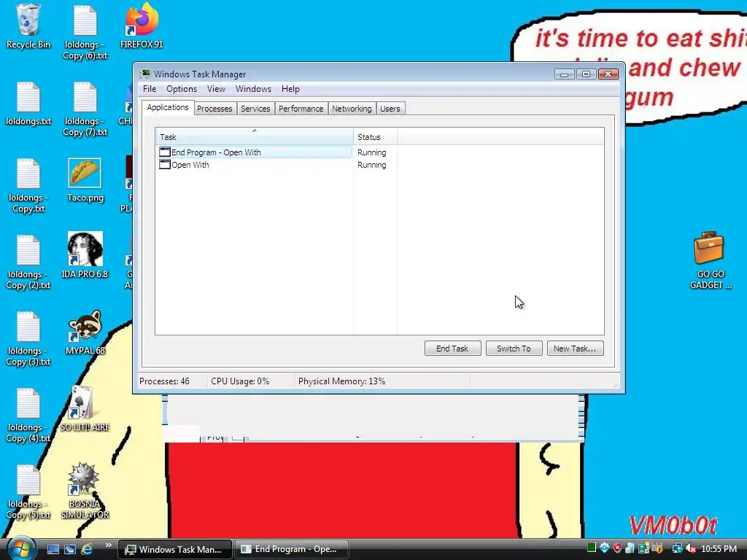Open the Windows menu
This screenshot has width=747, height=560.
coord(253,89)
